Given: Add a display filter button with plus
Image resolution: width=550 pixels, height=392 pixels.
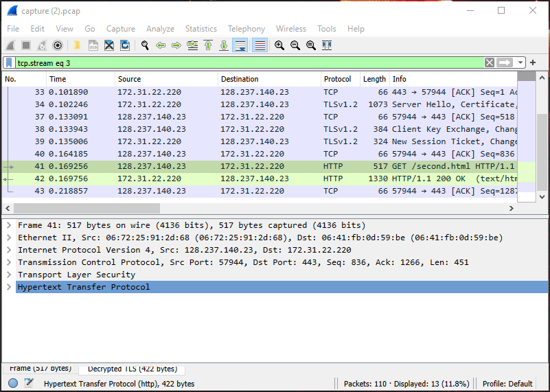Looking at the screenshot, I should coord(533,62).
